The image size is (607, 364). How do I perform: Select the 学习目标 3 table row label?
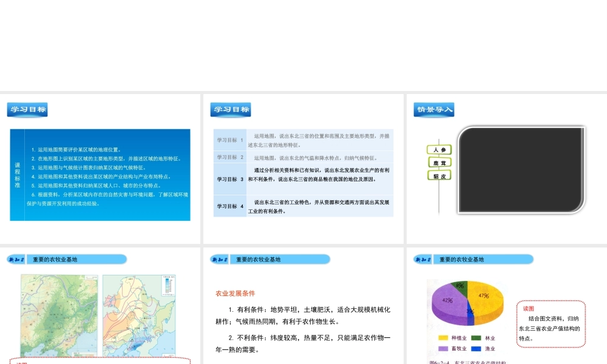point(230,180)
